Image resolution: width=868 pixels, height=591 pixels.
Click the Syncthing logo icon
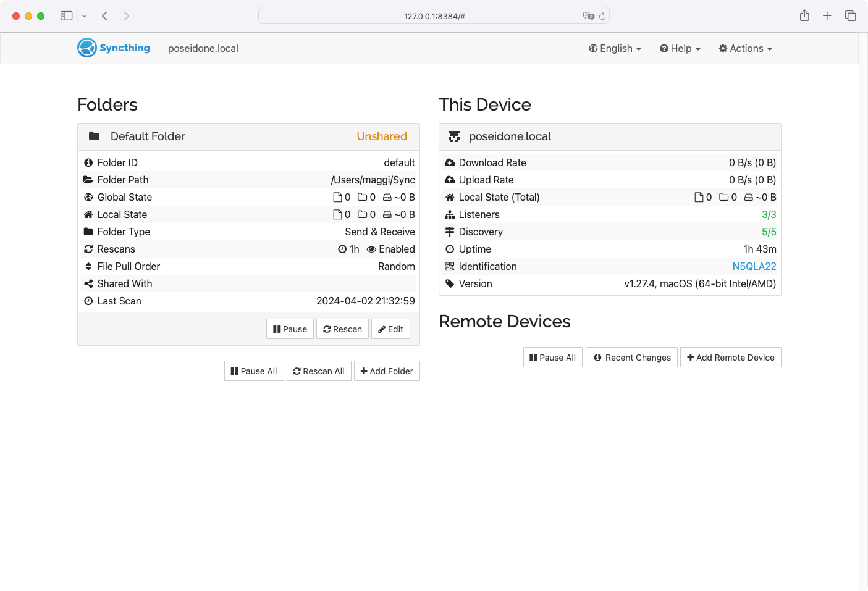pyautogui.click(x=87, y=48)
